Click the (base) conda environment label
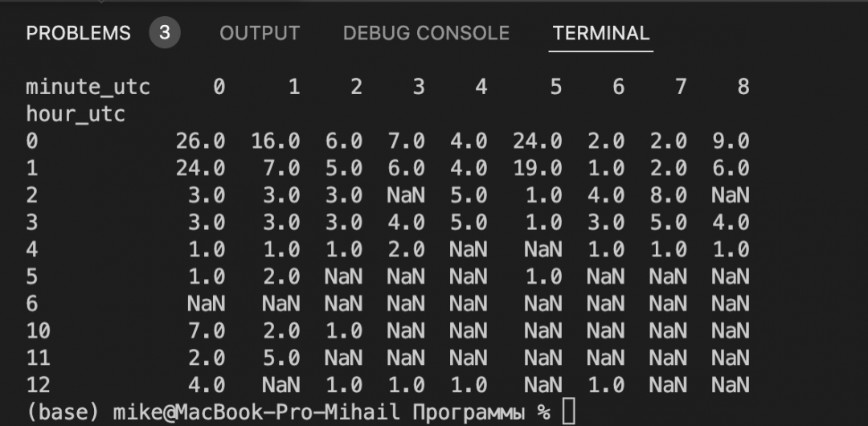Image resolution: width=868 pixels, height=426 pixels. 63,412
